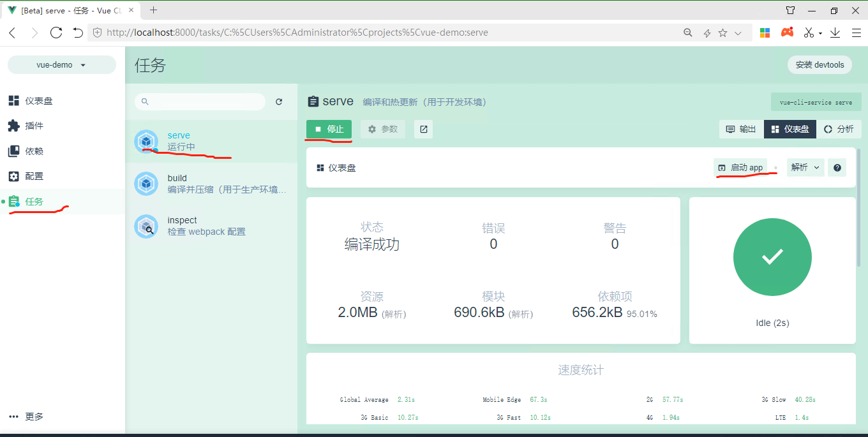Click the address bar URL

tap(297, 33)
